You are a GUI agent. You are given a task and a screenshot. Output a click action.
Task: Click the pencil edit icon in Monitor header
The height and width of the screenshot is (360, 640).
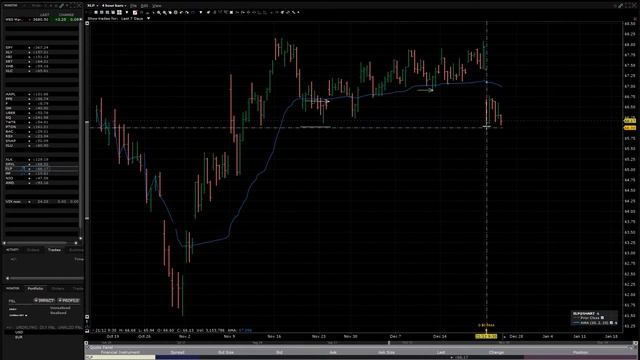[x=61, y=6]
